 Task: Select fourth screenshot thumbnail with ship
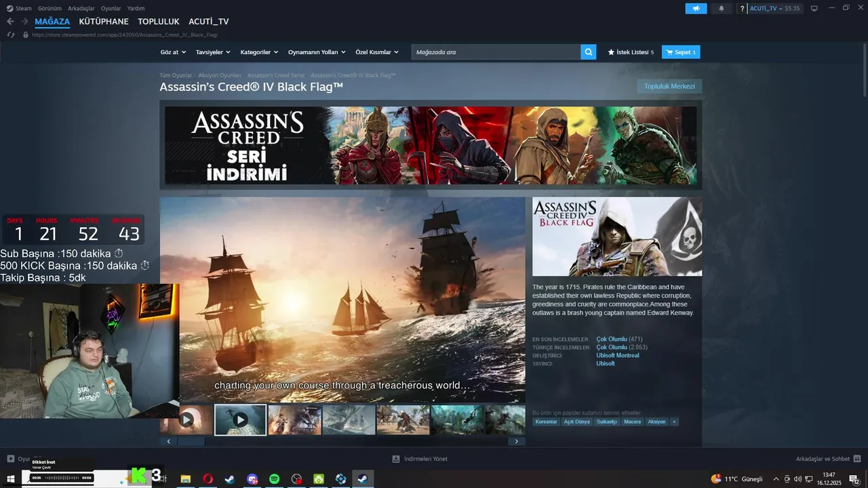tap(349, 420)
